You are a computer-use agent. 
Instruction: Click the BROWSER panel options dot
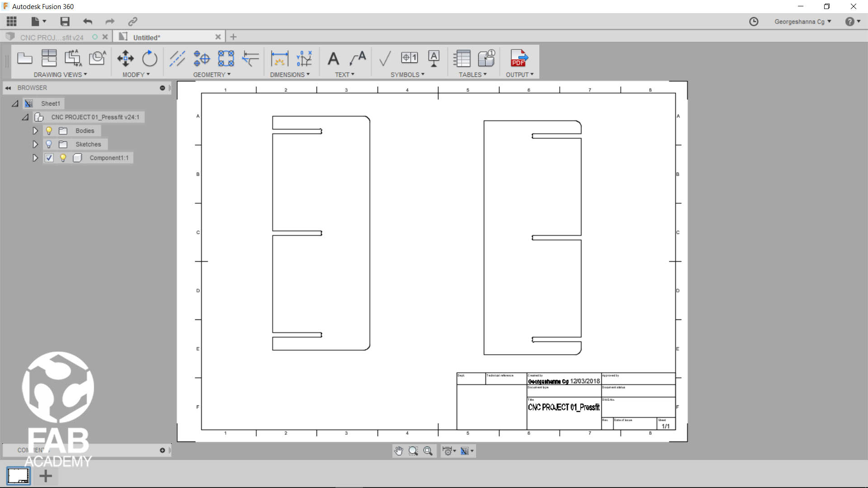click(x=162, y=88)
